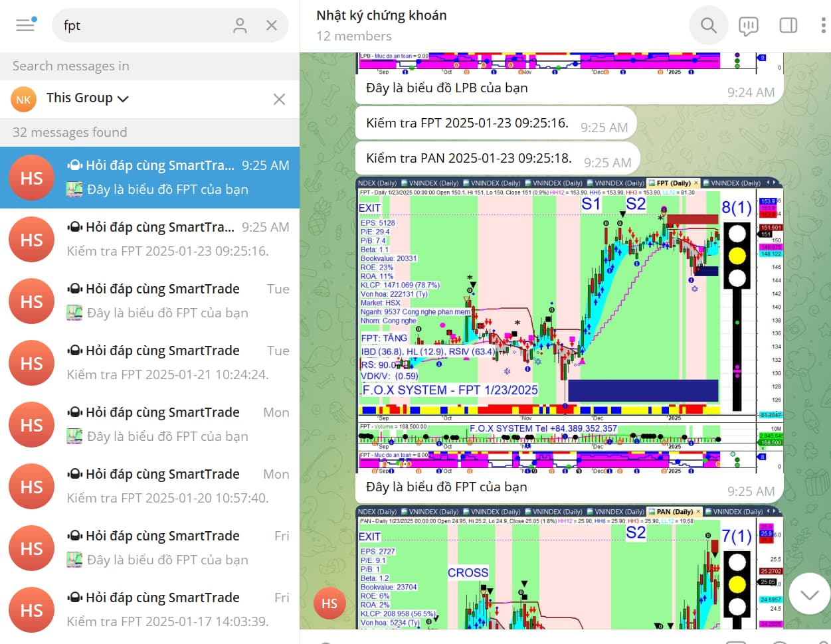Open result 'Đây là biểu đồ FPT' 9:25 AM
This screenshot has width=831, height=644.
pos(149,177)
